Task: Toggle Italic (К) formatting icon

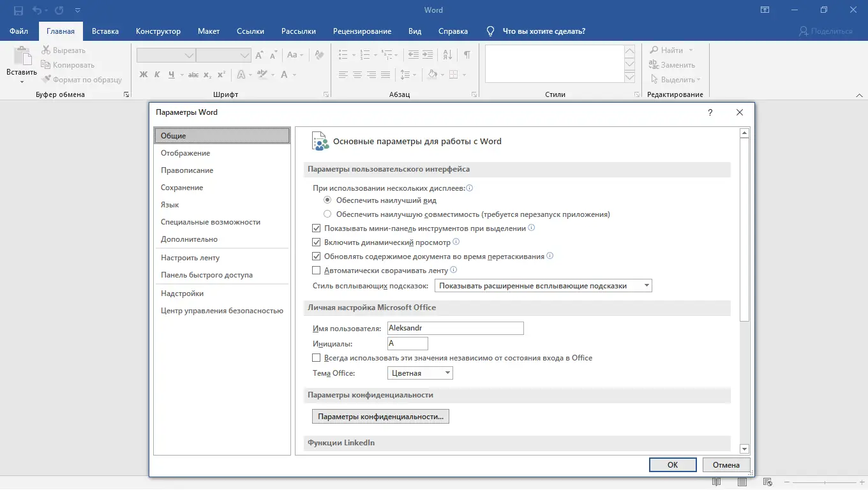Action: tap(157, 75)
